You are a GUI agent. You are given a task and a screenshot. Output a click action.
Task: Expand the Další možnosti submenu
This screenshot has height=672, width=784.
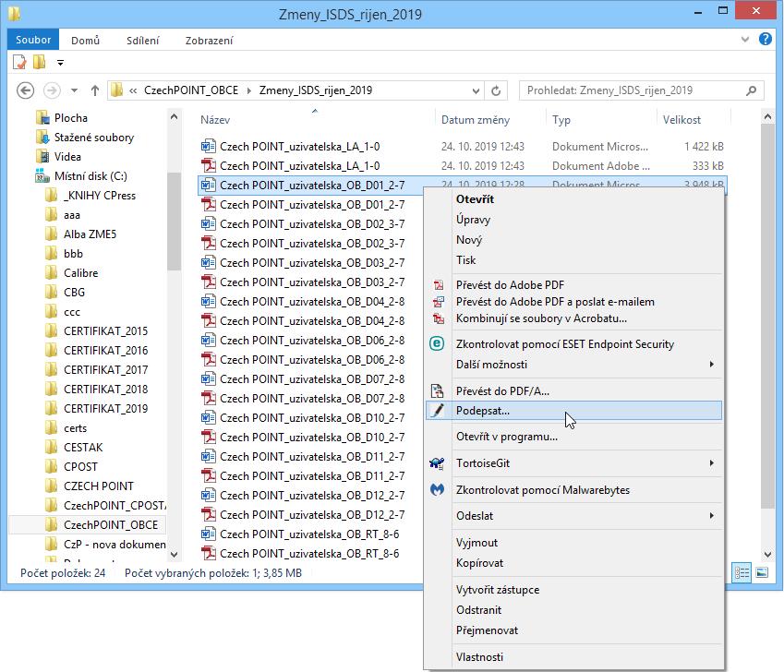[x=711, y=365]
